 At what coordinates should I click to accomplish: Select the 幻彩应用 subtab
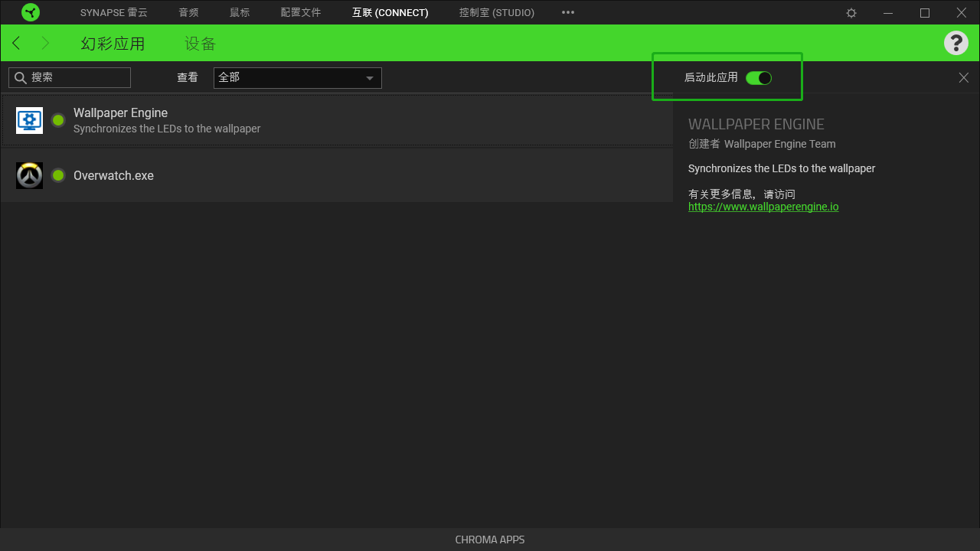(x=113, y=44)
